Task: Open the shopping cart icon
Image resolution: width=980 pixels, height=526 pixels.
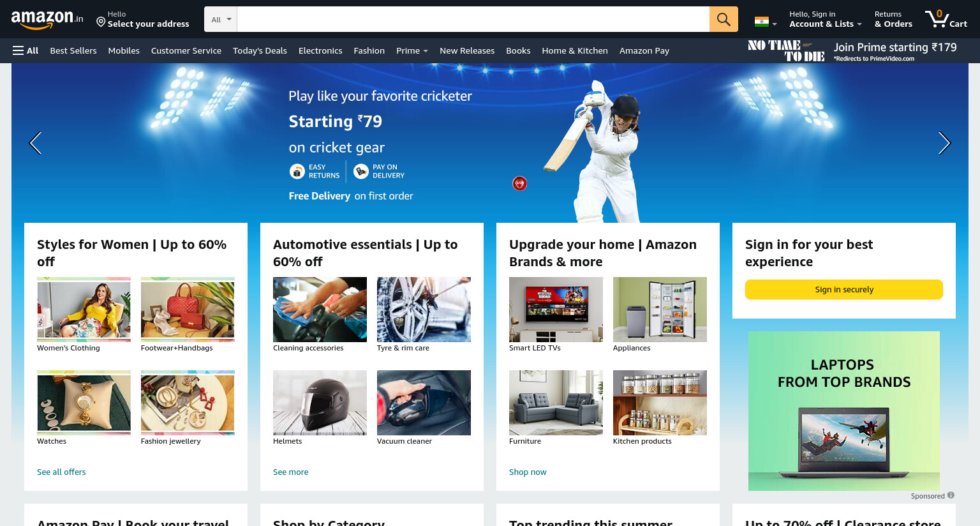Action: (946, 19)
